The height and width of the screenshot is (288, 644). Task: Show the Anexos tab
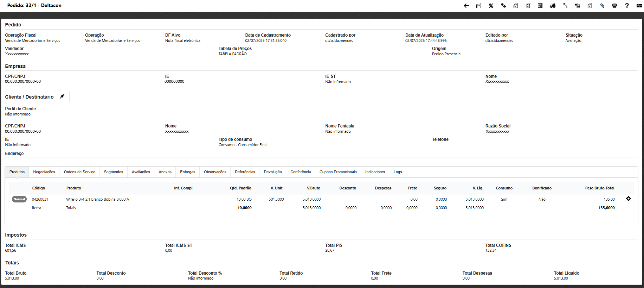[165, 172]
